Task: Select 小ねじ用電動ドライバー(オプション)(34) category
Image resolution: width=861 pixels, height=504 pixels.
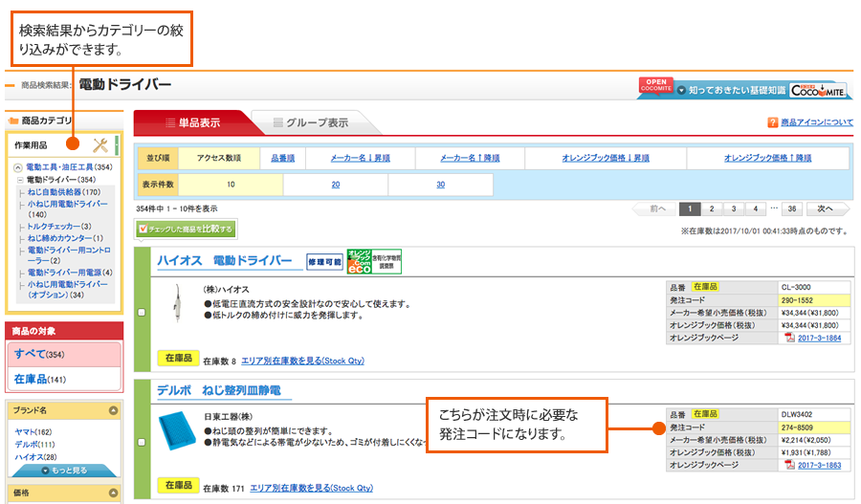Action: coord(67,290)
